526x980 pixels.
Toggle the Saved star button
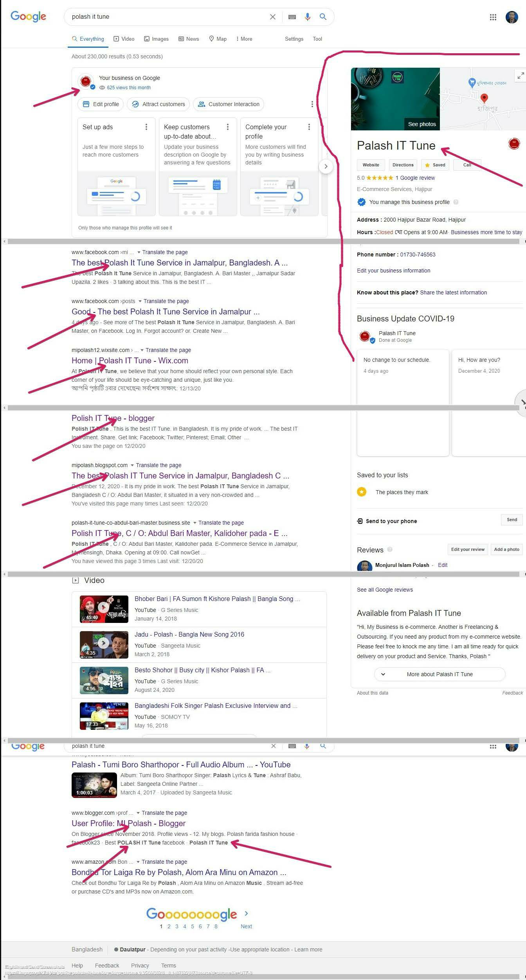pos(435,165)
